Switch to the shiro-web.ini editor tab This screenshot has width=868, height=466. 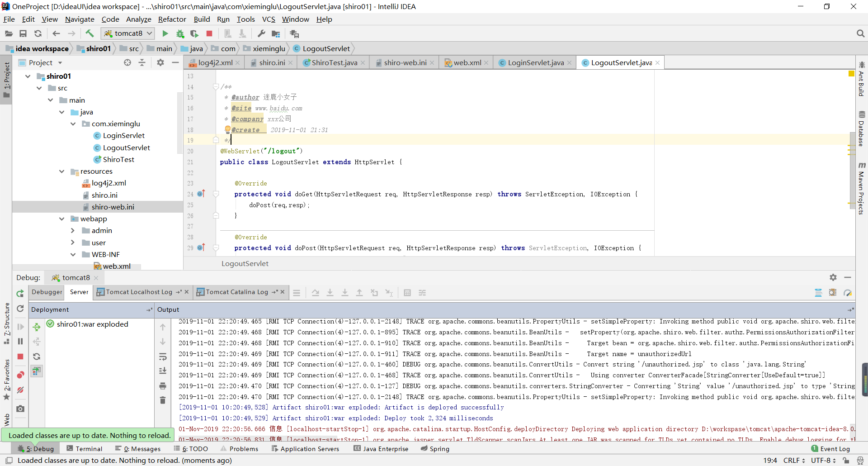pos(404,62)
